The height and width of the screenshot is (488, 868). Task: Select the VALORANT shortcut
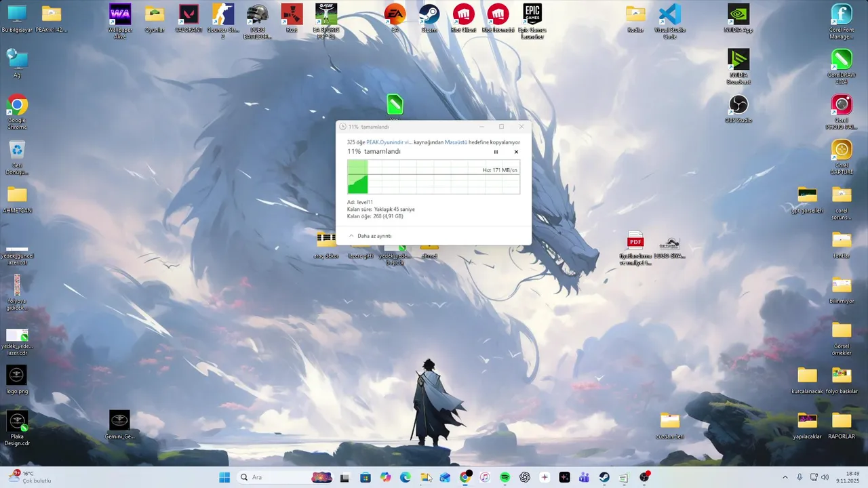(x=189, y=19)
